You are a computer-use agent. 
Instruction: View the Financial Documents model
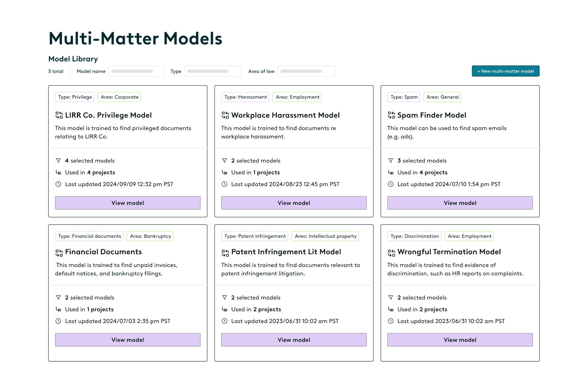pyautogui.click(x=128, y=340)
